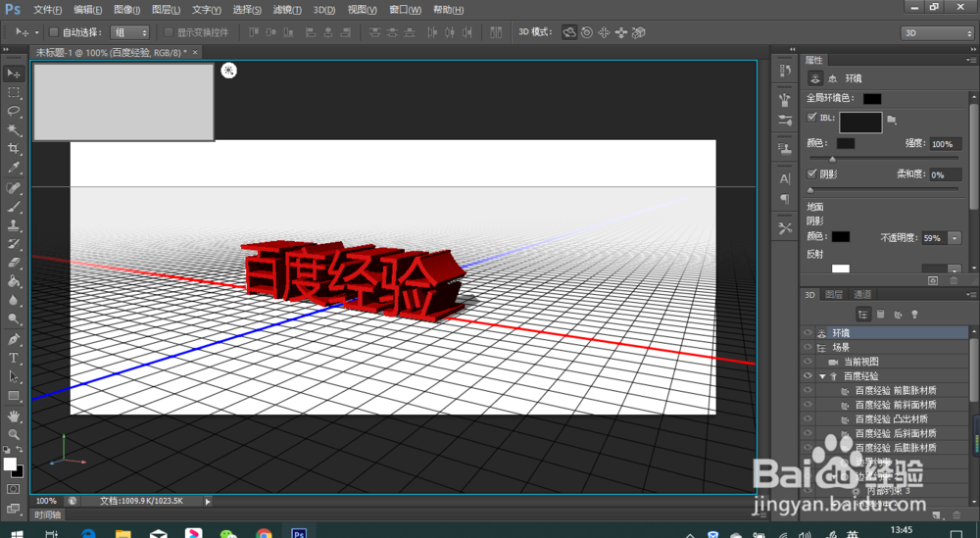Choose the Roll 3D object mode
The width and height of the screenshot is (980, 538).
coord(587,32)
